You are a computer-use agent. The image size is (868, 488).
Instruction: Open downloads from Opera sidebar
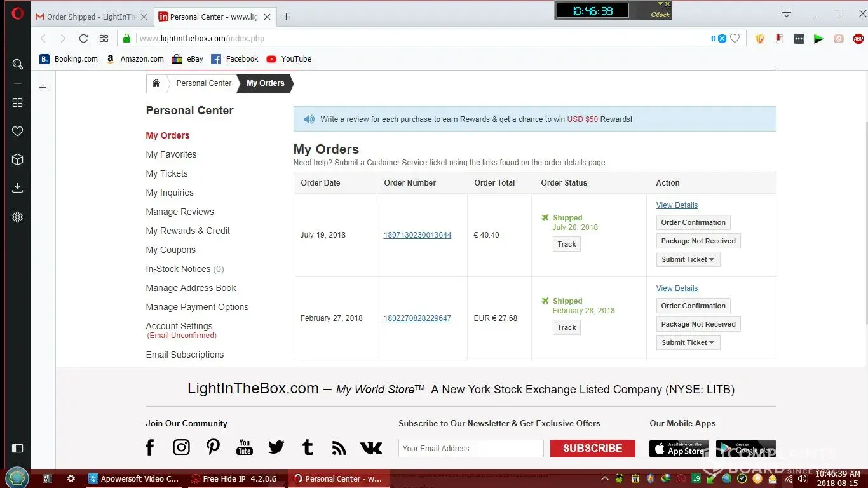pos(18,188)
